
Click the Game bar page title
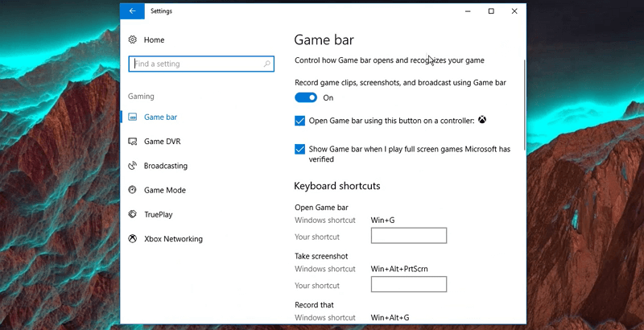(x=324, y=39)
